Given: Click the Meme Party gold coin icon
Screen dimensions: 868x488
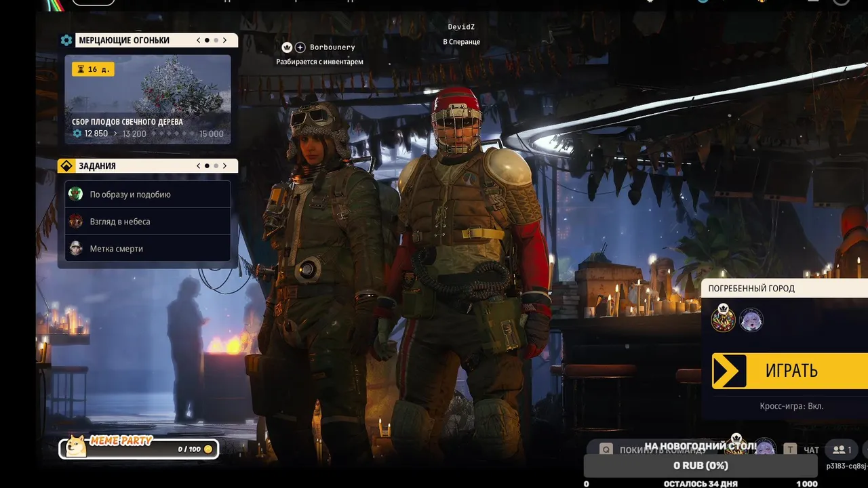Looking at the screenshot, I should click(x=208, y=449).
